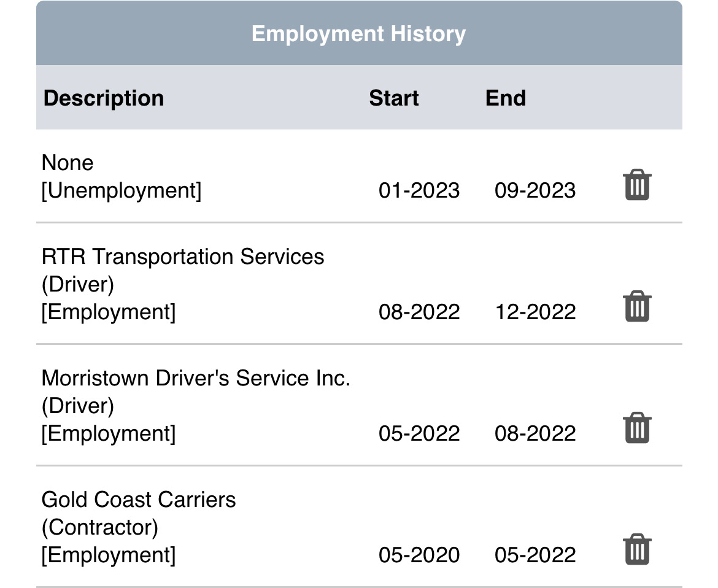Select the Employment History panel title

[x=358, y=34]
